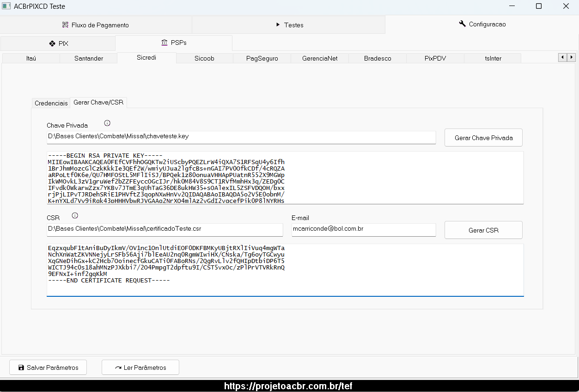Click the Chave Privada file path field
This screenshot has width=579, height=392.
point(241,137)
